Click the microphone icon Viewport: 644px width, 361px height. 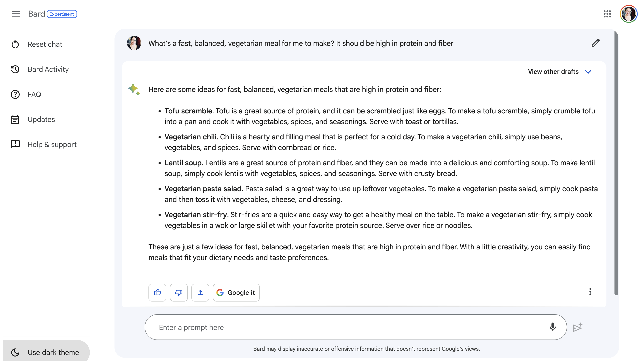click(x=553, y=327)
